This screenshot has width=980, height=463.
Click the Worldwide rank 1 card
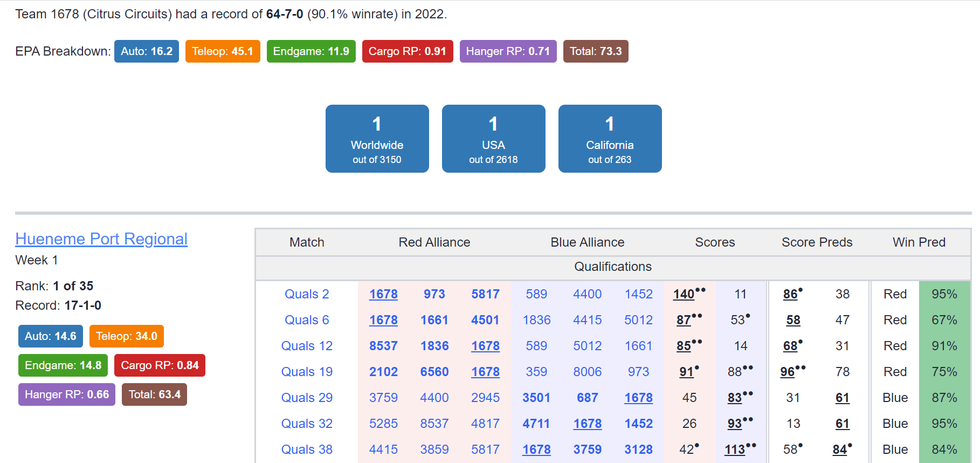[377, 139]
